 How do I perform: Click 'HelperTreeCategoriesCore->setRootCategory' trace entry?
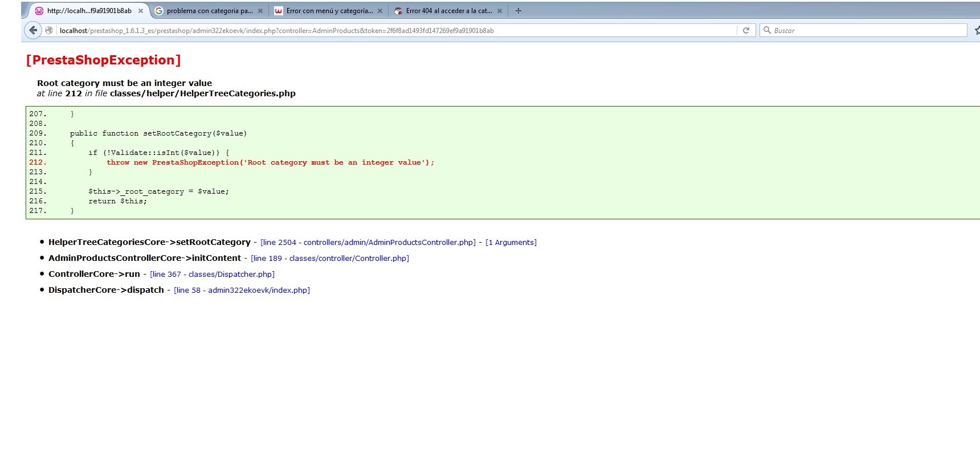coord(149,242)
